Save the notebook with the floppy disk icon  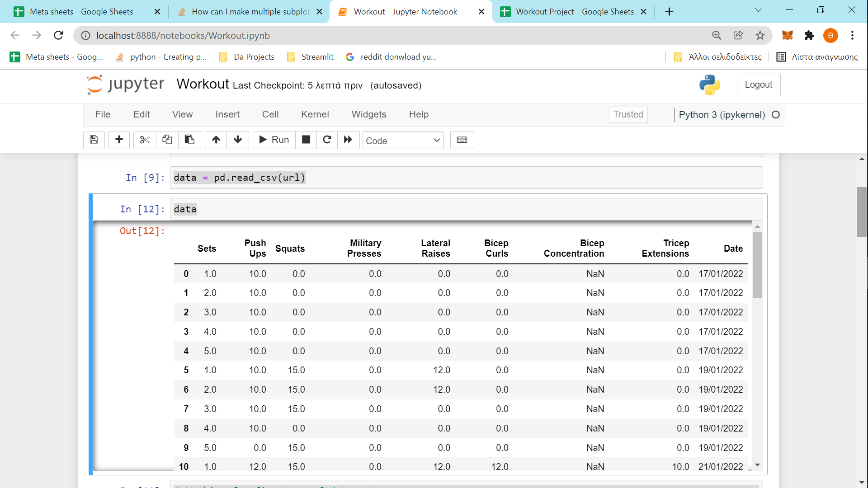[x=94, y=140]
